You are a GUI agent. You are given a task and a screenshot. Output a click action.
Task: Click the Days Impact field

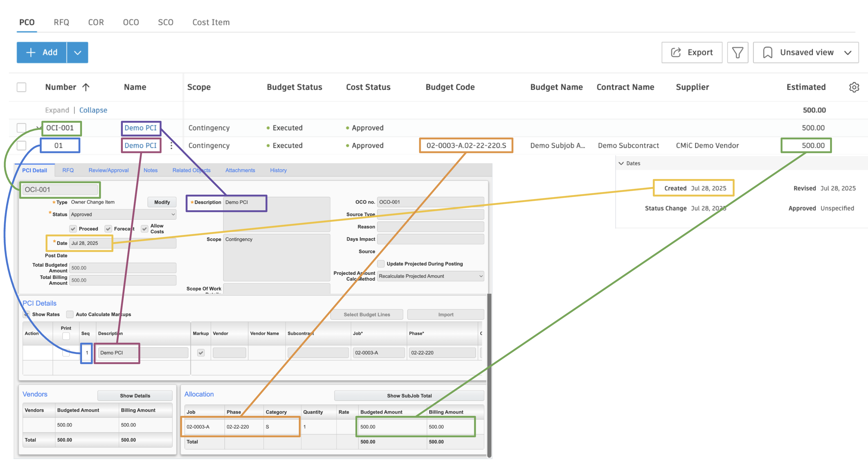tap(430, 239)
